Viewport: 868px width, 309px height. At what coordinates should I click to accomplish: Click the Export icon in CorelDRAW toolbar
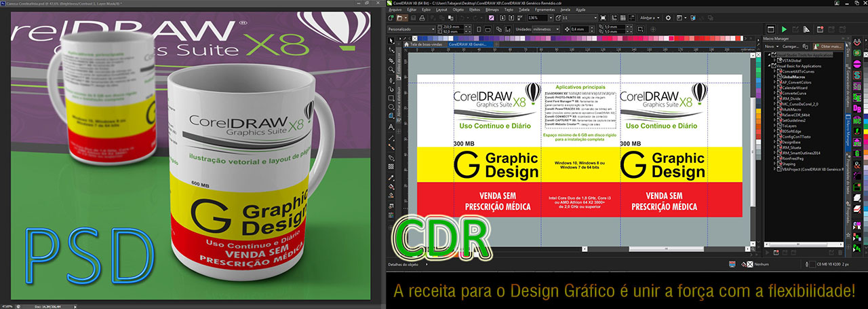(x=511, y=18)
